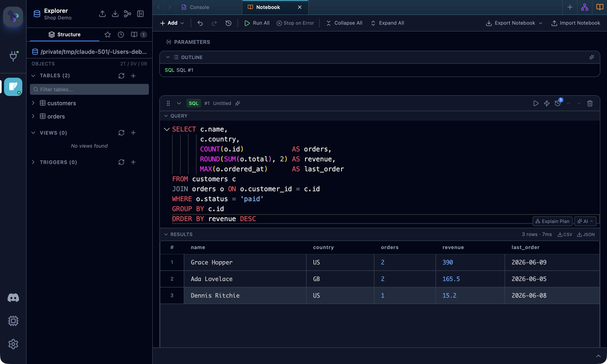Expand the TRIGGERS (0) section
The image size is (607, 364).
(33, 162)
